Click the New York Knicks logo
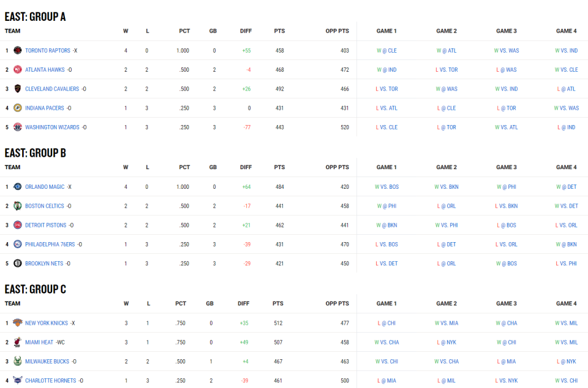Image resolution: width=588 pixels, height=388 pixels. coord(17,323)
